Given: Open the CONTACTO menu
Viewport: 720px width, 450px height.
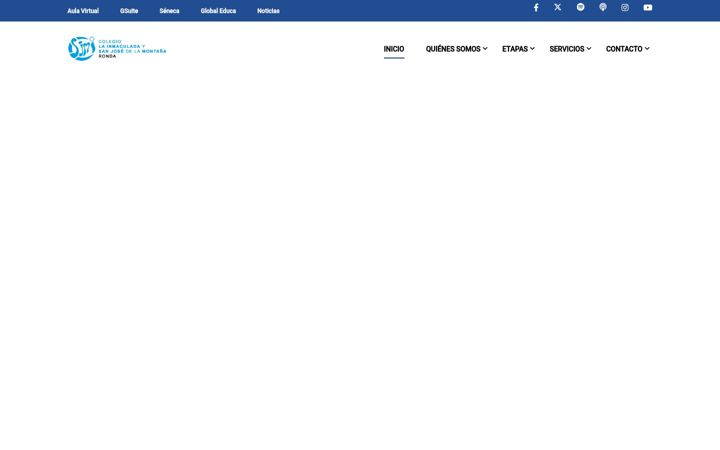Looking at the screenshot, I should pyautogui.click(x=624, y=49).
